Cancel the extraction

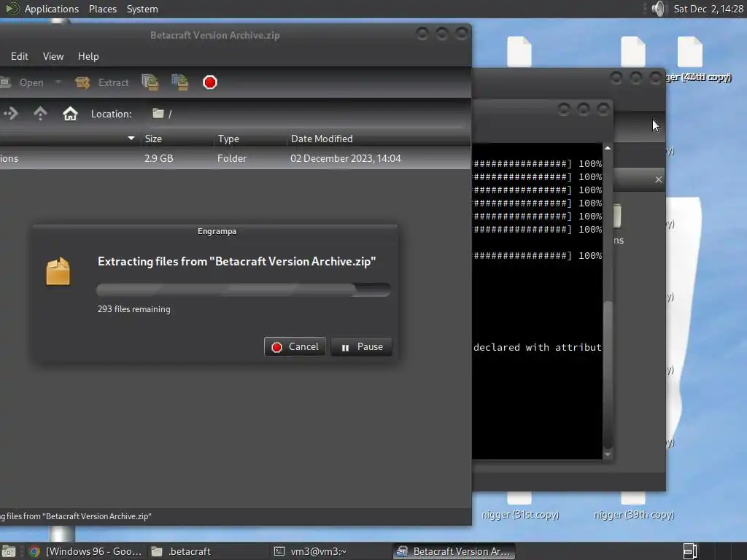pyautogui.click(x=295, y=346)
